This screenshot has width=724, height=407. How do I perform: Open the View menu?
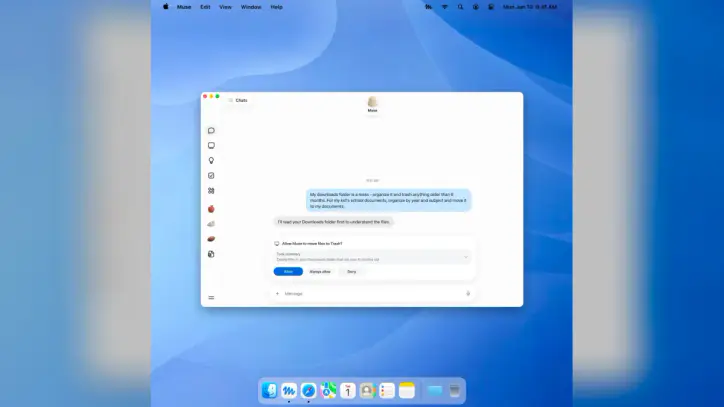(225, 7)
